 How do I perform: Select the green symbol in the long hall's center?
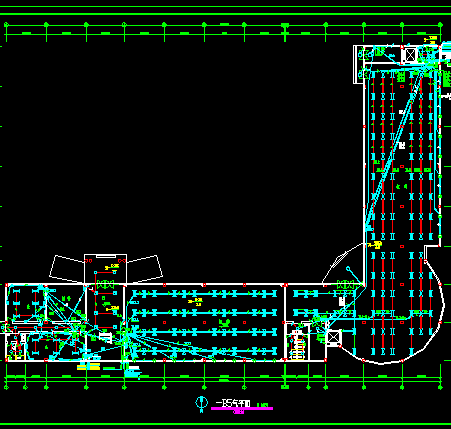(224, 322)
